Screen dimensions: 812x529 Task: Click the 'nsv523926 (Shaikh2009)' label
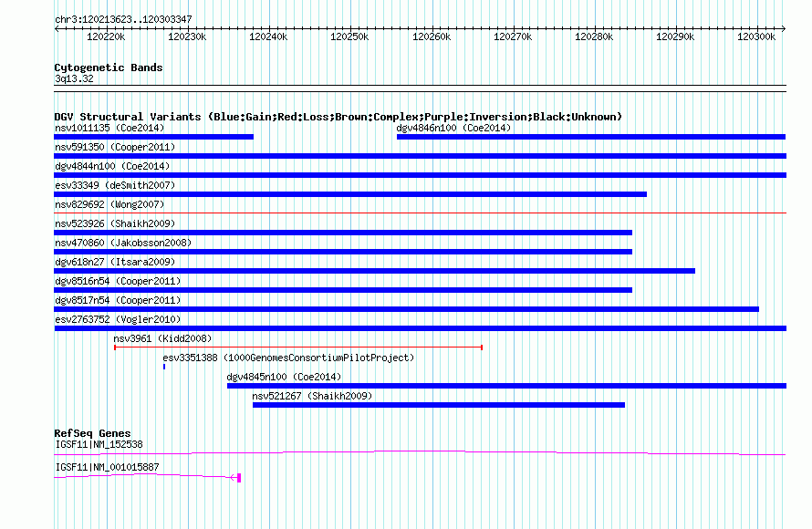click(115, 223)
